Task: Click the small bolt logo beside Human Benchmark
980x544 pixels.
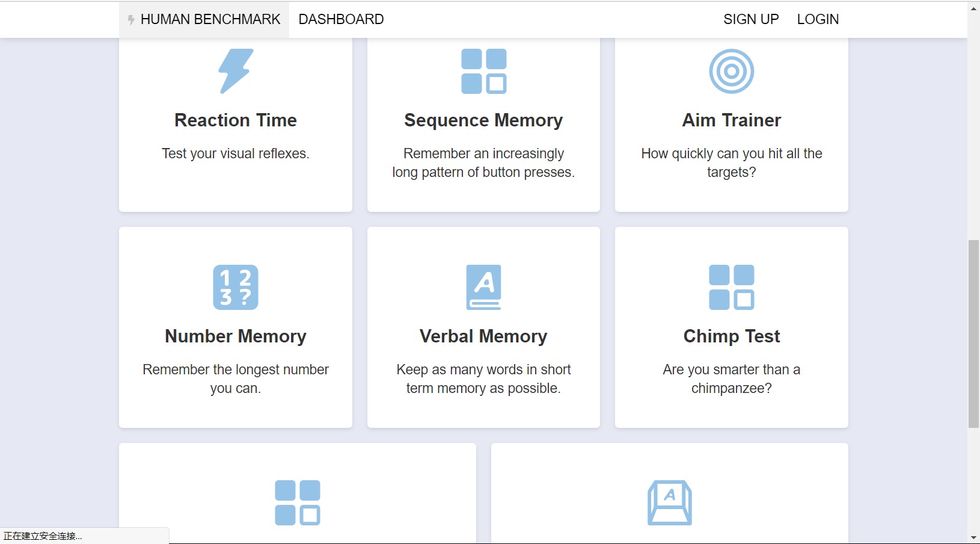Action: click(131, 20)
